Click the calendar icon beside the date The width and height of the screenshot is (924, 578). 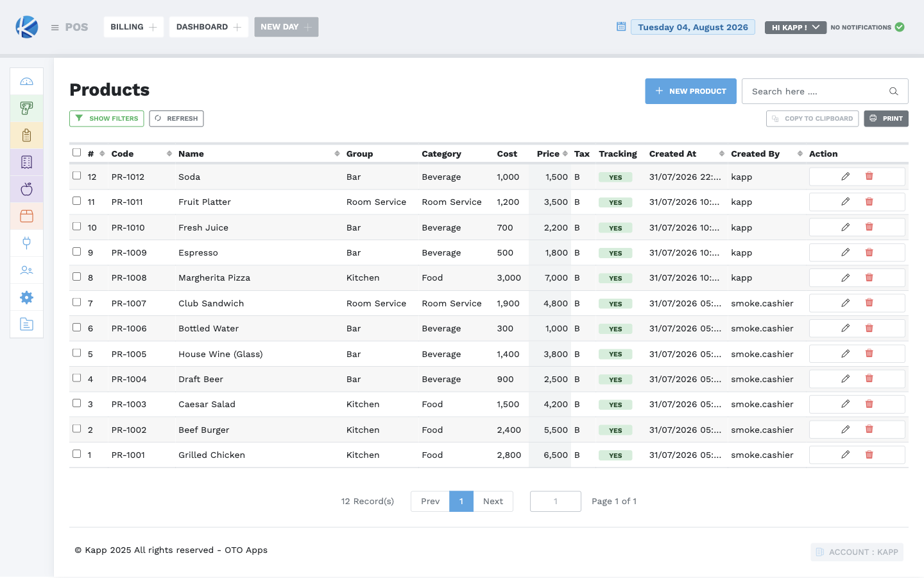pos(621,27)
